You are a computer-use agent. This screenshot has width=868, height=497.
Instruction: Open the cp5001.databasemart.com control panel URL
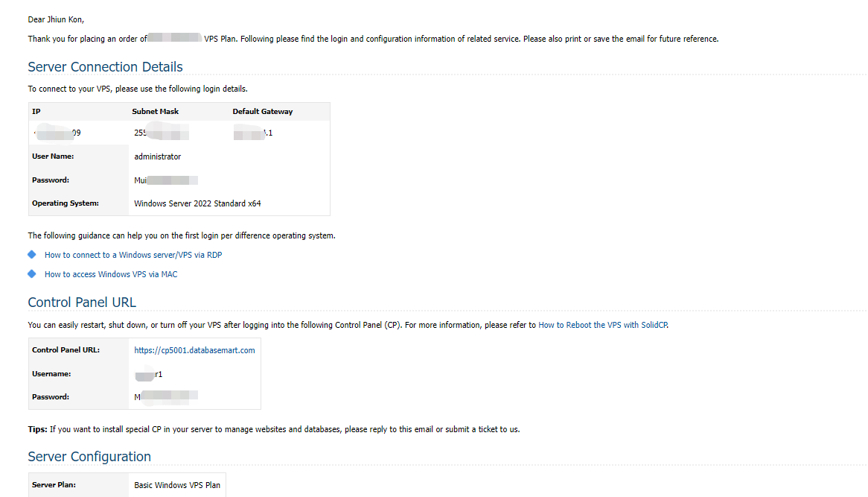pos(194,350)
